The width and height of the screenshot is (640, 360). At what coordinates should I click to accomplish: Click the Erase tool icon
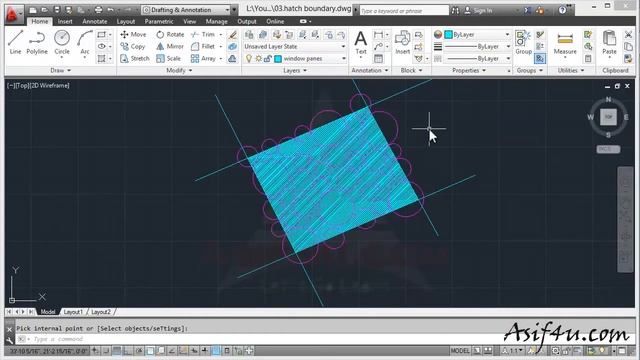click(x=233, y=35)
